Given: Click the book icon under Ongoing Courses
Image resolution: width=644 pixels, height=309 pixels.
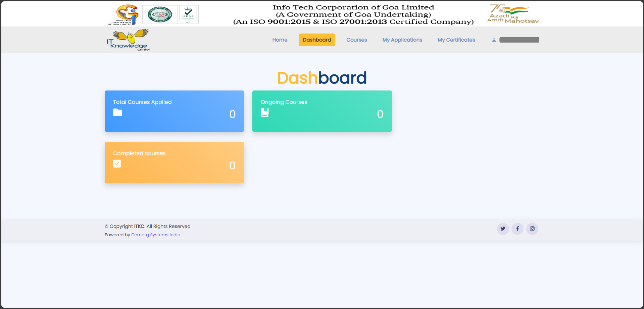Looking at the screenshot, I should [265, 113].
